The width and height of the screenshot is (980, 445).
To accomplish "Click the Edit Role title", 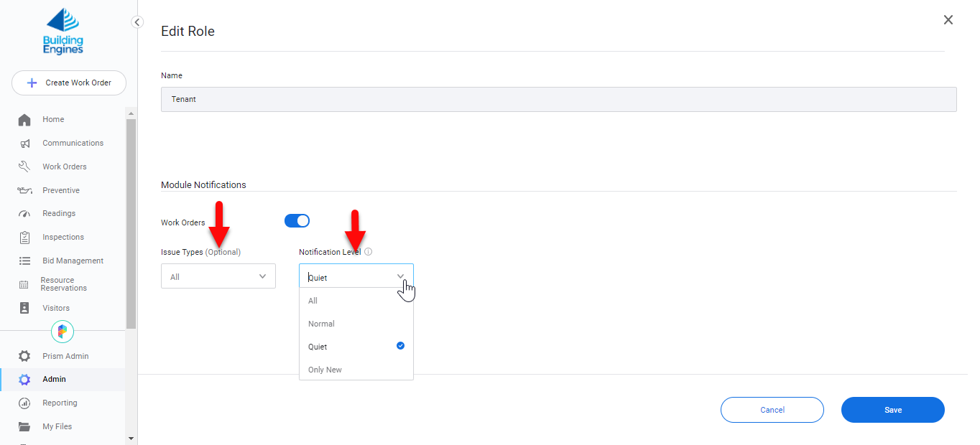I will 188,31.
